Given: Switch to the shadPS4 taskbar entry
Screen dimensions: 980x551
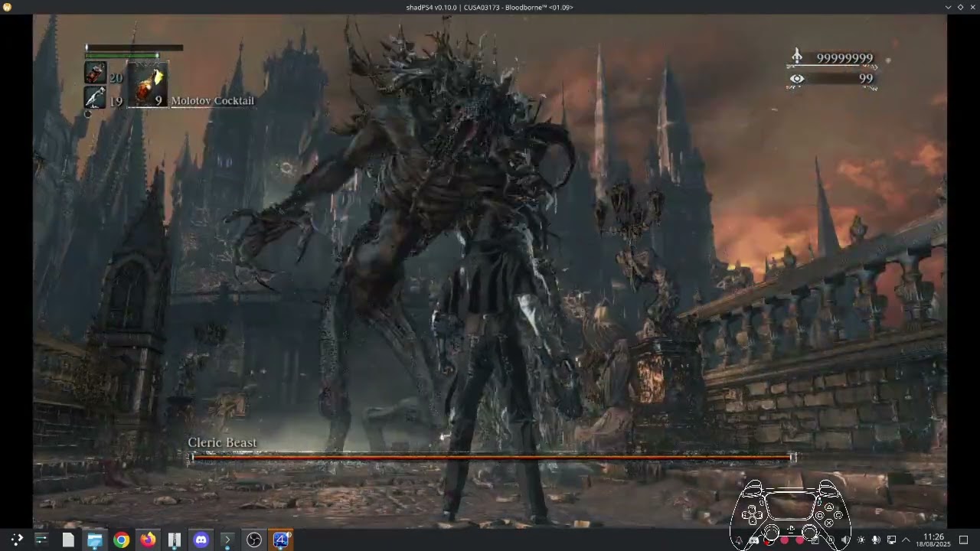Looking at the screenshot, I should [x=281, y=540].
